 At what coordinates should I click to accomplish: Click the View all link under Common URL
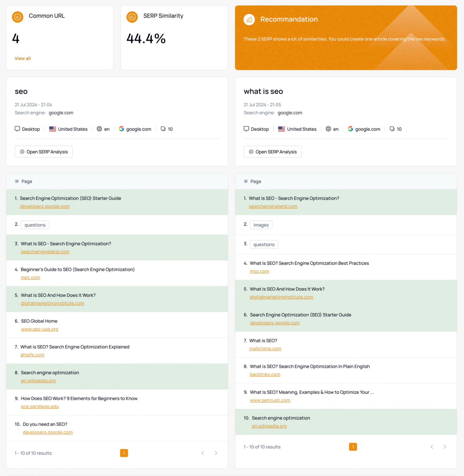pyautogui.click(x=22, y=58)
